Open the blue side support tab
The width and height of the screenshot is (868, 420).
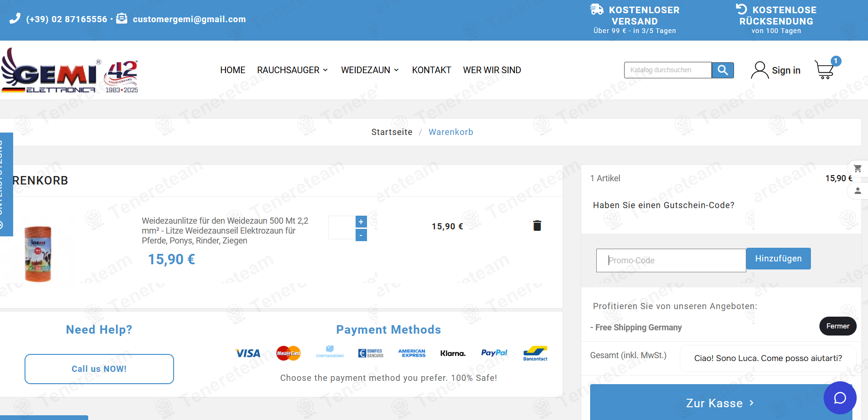(x=6, y=184)
